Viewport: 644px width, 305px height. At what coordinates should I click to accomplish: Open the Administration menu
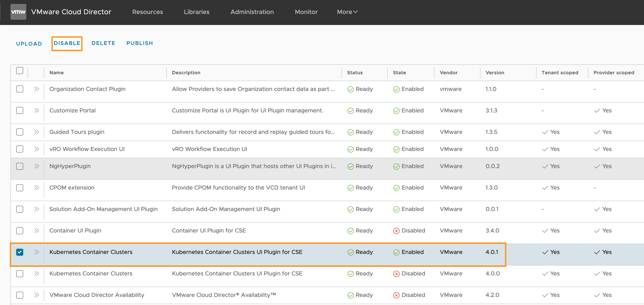[x=252, y=12]
